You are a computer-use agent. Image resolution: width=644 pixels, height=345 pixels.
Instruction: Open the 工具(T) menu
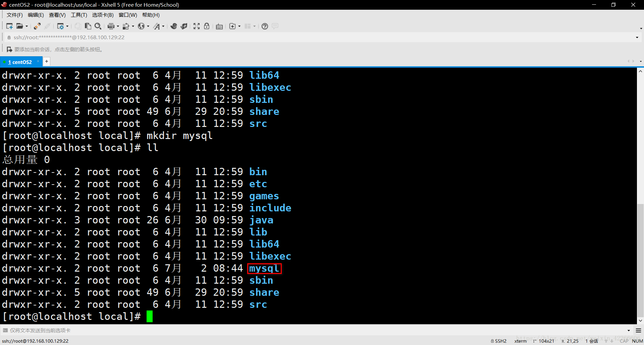click(79, 15)
